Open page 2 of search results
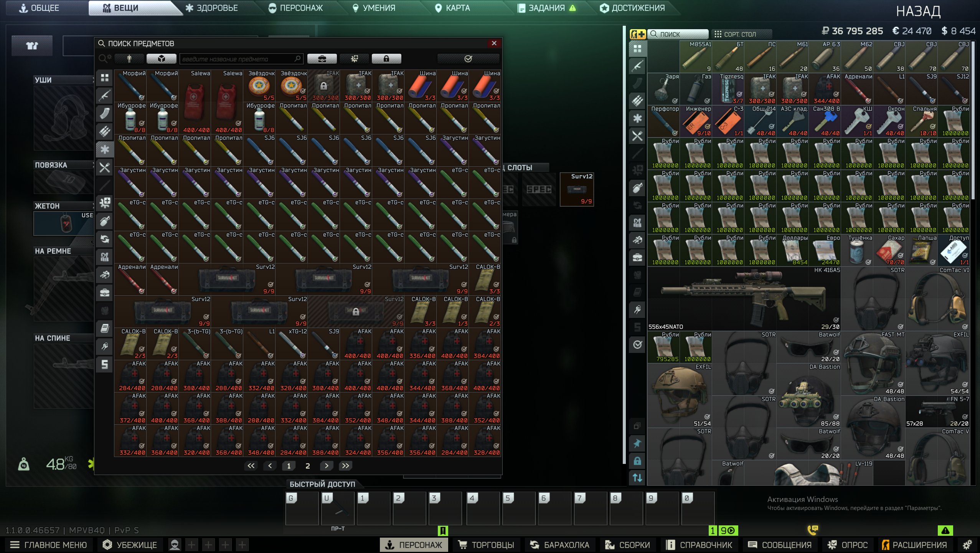This screenshot has height=553, width=980. (307, 466)
